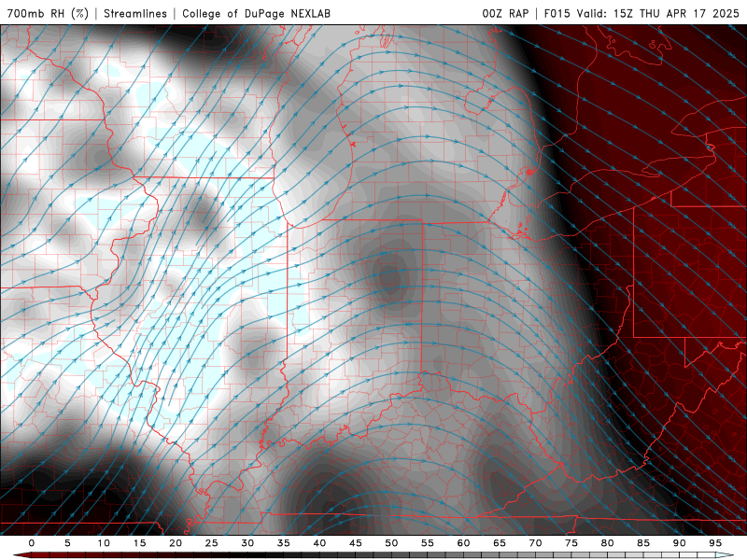Pick the "25" colorbar scale label

pos(212,543)
